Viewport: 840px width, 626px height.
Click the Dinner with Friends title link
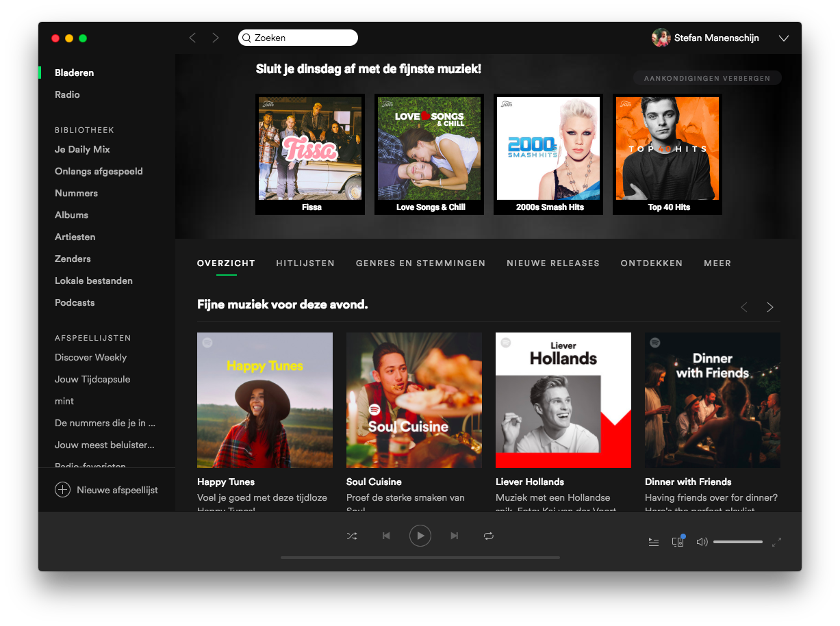click(688, 482)
